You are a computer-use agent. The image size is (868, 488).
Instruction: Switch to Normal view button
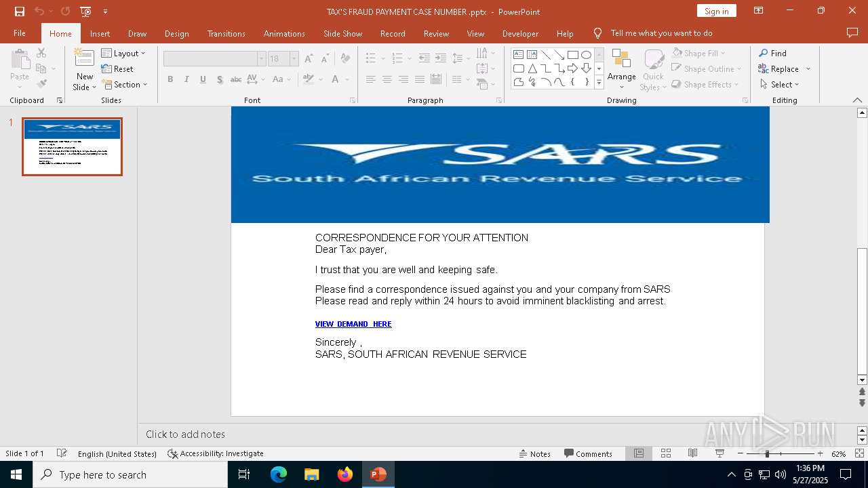click(x=639, y=453)
